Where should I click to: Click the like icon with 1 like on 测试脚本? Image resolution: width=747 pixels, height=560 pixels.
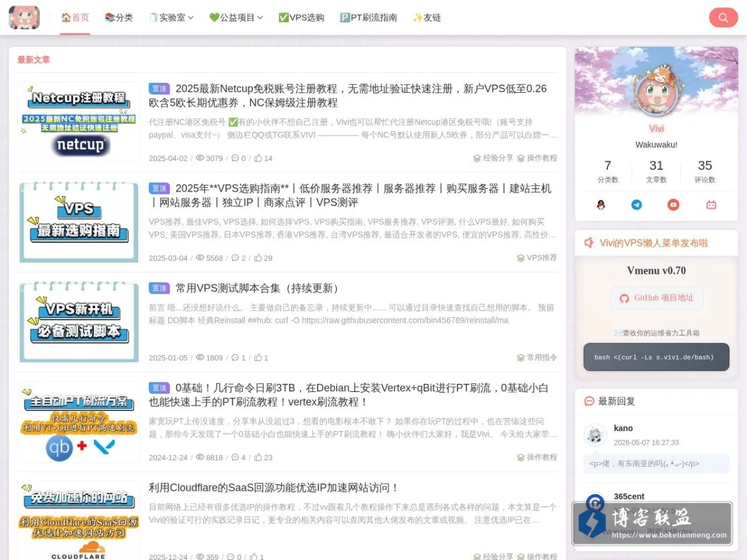point(258,357)
